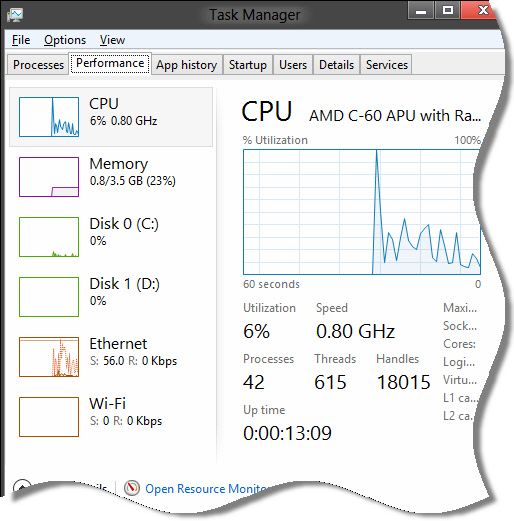Switch to the Processes tab
The height and width of the screenshot is (521, 514).
(x=38, y=65)
